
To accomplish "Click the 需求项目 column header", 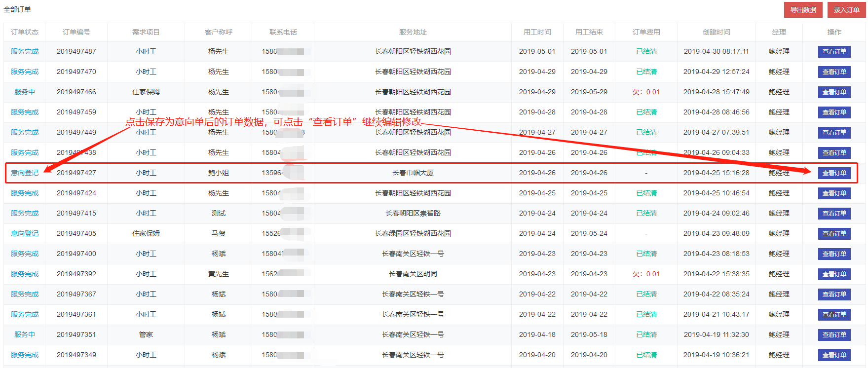I will tap(146, 32).
